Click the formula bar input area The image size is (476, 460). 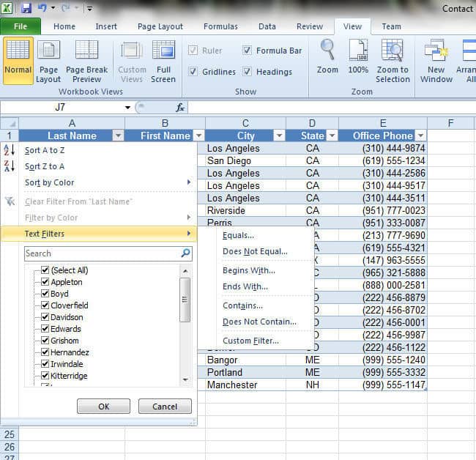coord(332,108)
